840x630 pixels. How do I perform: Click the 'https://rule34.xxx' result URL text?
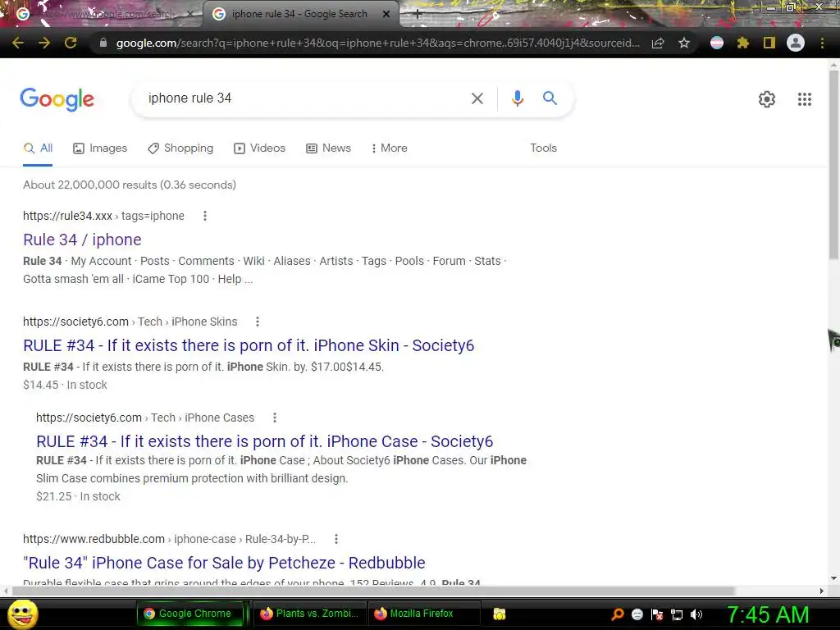[x=67, y=216]
